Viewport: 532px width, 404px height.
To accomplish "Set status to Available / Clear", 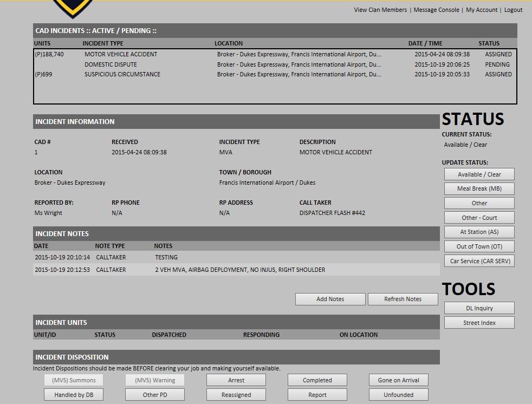I will pos(479,174).
